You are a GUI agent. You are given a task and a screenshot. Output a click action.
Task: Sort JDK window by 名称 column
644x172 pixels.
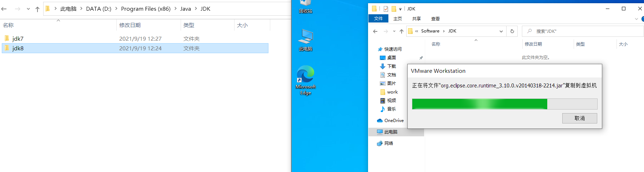pos(436,44)
